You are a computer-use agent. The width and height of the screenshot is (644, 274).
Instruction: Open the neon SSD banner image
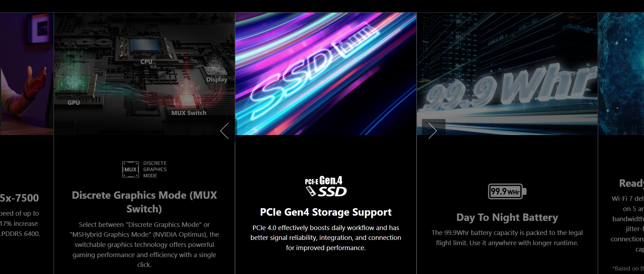(326, 74)
